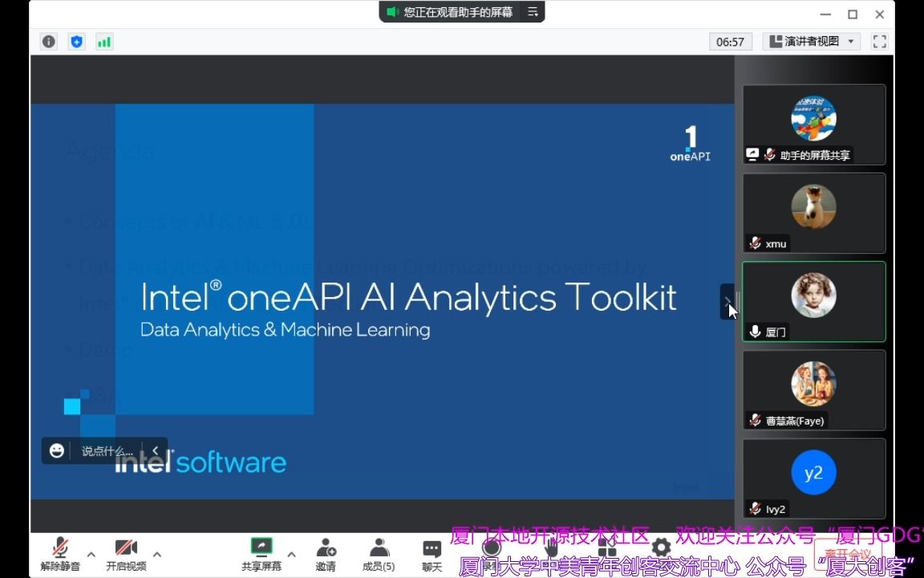Click the 06:57 meeting timer
This screenshot has height=578, width=924.
pyautogui.click(x=730, y=42)
